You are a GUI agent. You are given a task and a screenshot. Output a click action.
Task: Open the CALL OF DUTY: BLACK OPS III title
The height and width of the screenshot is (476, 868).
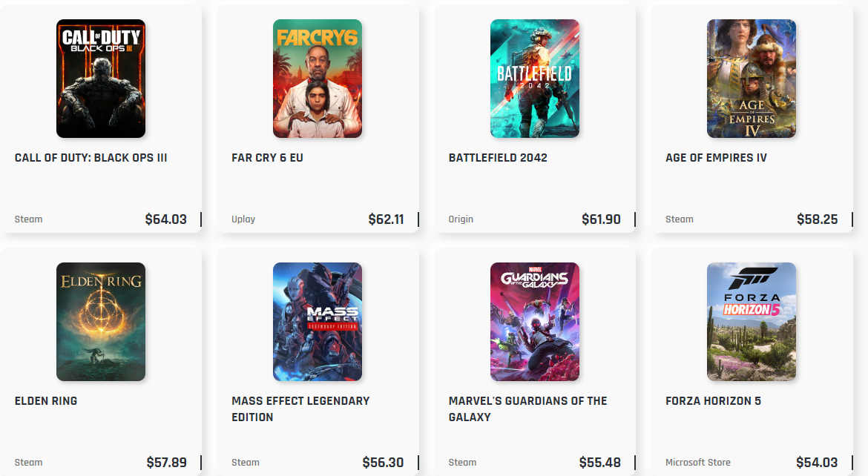coord(91,158)
